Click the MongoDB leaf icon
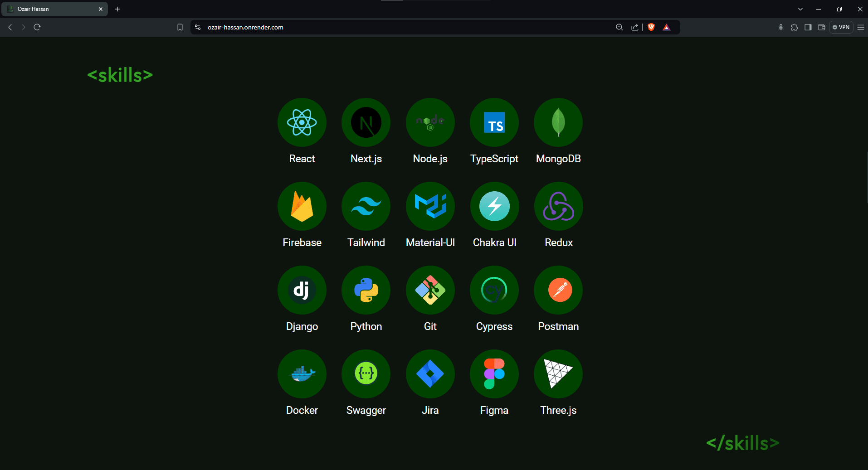 click(558, 122)
